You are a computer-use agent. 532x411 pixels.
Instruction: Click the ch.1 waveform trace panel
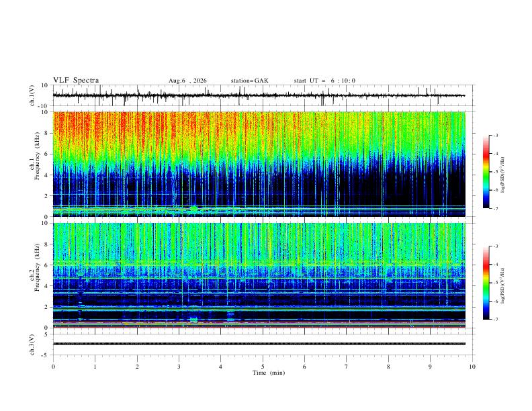(259, 95)
